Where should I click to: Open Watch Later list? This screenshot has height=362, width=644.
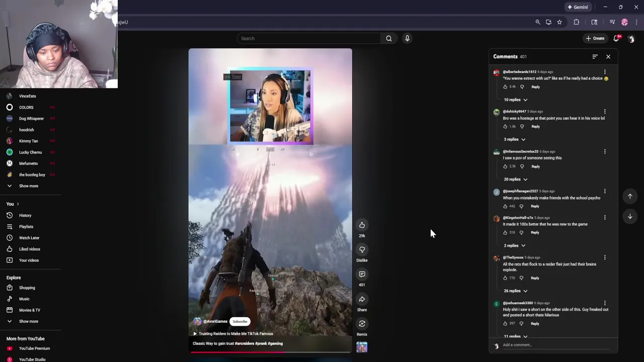click(30, 238)
